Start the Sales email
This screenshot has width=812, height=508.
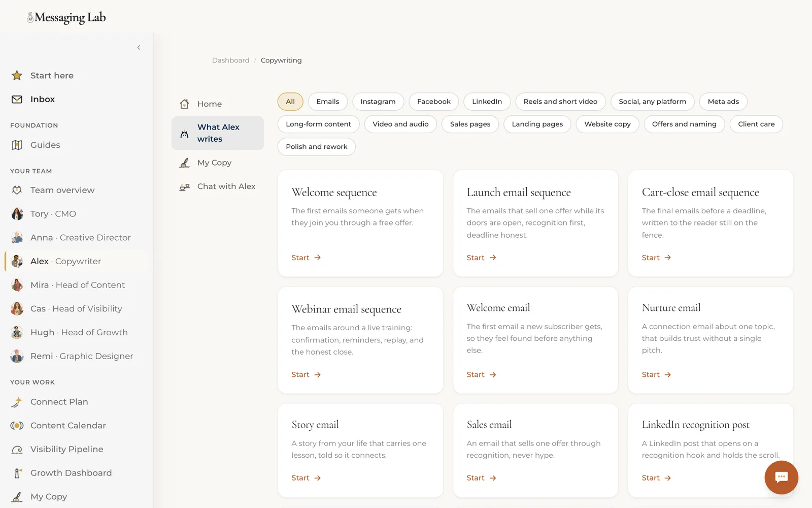[x=481, y=478]
